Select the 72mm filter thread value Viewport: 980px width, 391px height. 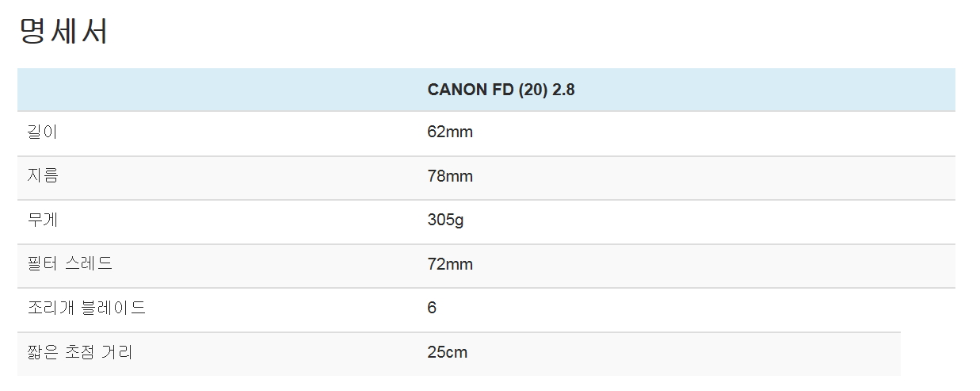tap(449, 264)
